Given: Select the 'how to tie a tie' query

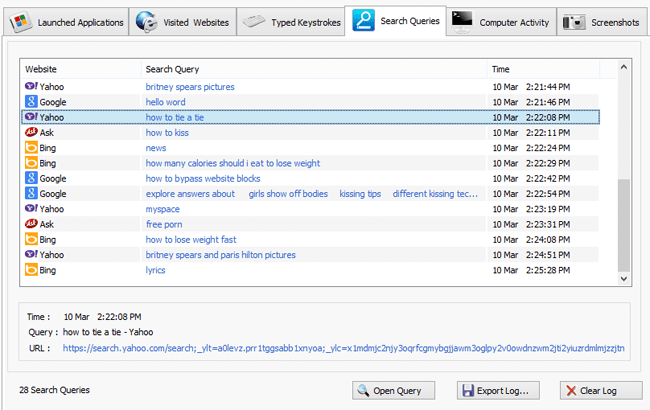Looking at the screenshot, I should pos(175,117).
